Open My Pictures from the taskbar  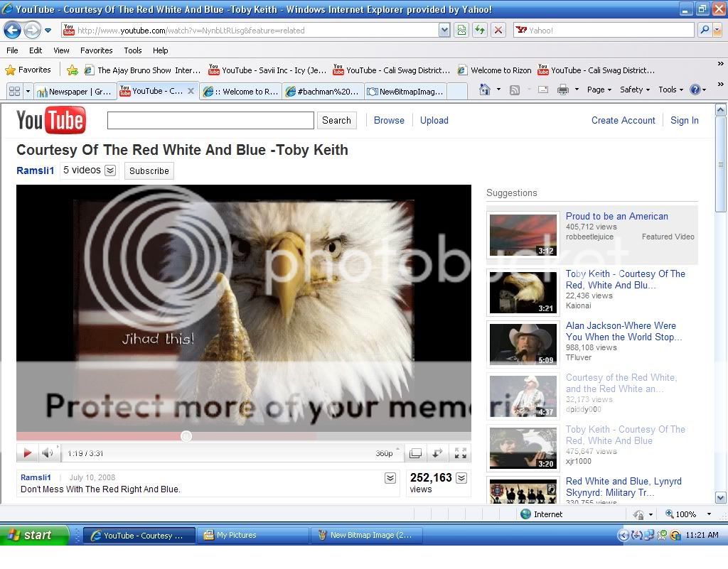click(253, 535)
